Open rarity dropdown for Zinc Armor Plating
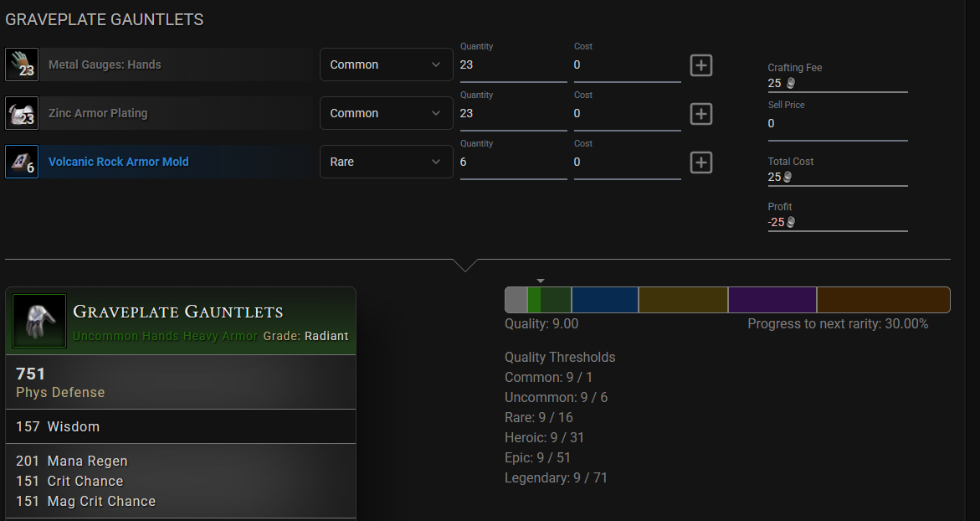This screenshot has height=521, width=980. tap(386, 113)
